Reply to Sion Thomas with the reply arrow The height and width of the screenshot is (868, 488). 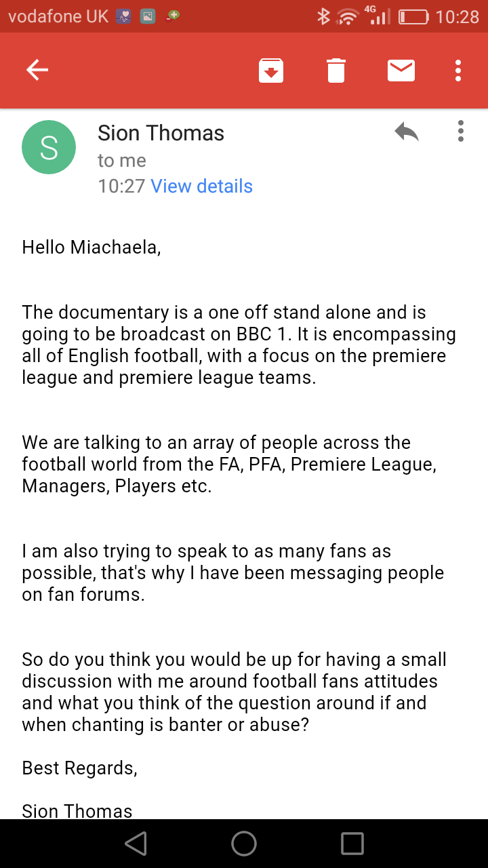407,132
